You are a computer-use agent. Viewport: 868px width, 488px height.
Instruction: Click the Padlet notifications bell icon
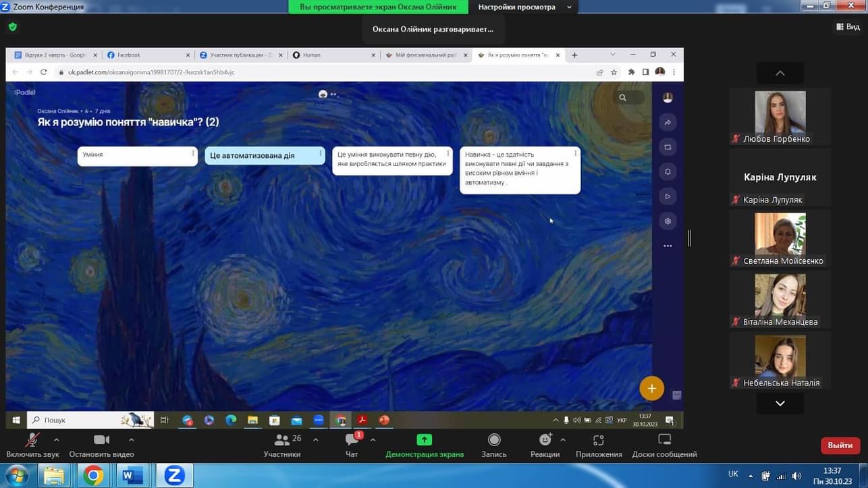(x=668, y=172)
